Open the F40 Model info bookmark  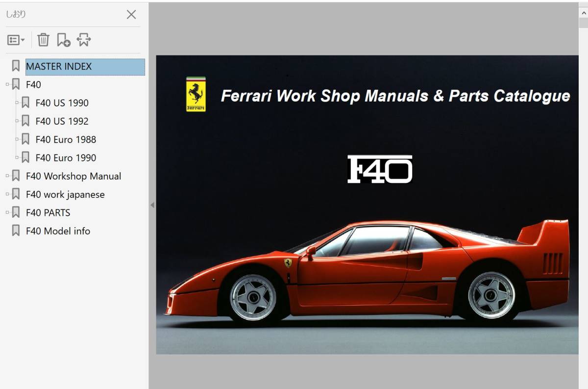(58, 231)
